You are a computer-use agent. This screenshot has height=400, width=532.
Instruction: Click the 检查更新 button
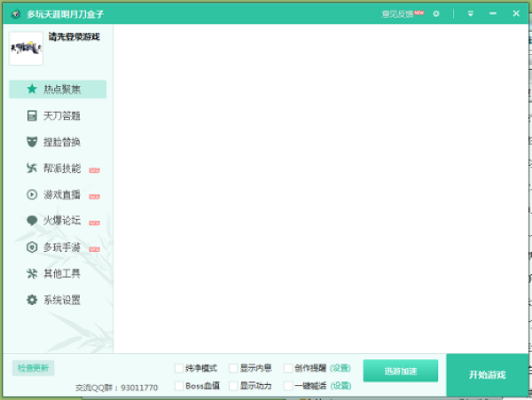click(34, 368)
